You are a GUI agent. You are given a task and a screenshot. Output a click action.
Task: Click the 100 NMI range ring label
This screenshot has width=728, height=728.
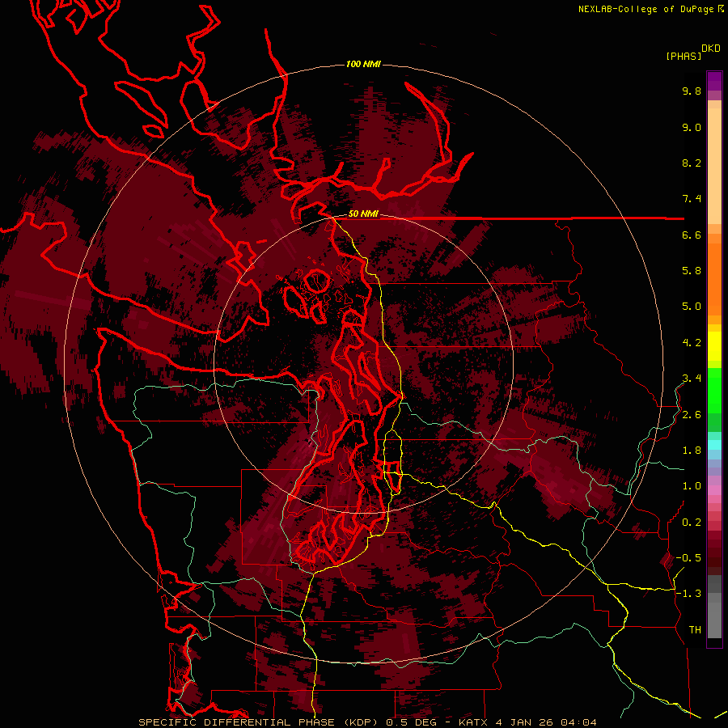[363, 64]
